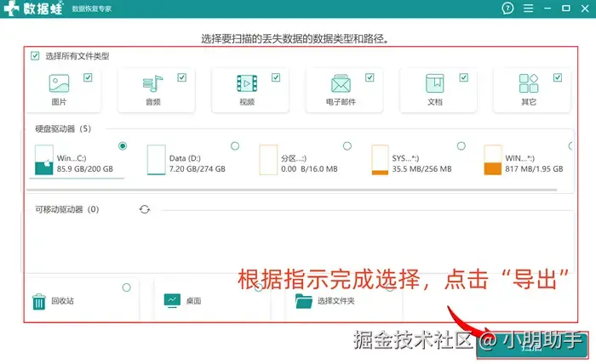Click the 文档 document type icon
This screenshot has width=596, height=364.
[x=435, y=83]
